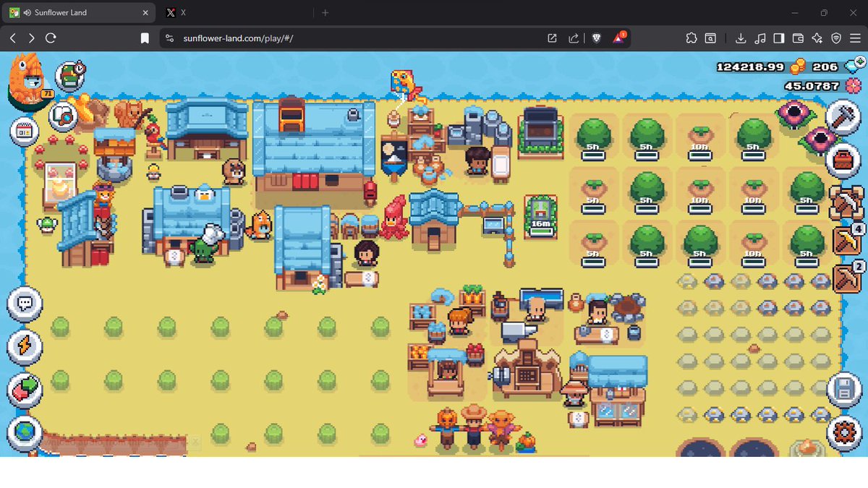Click the stone water well
This screenshot has height=488, width=868.
click(x=114, y=155)
